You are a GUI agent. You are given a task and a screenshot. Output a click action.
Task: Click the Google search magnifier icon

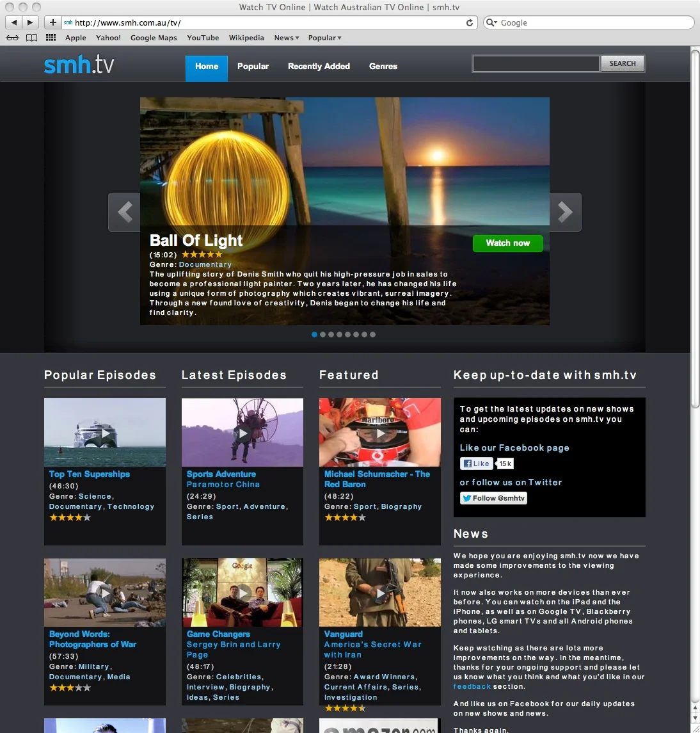click(491, 22)
